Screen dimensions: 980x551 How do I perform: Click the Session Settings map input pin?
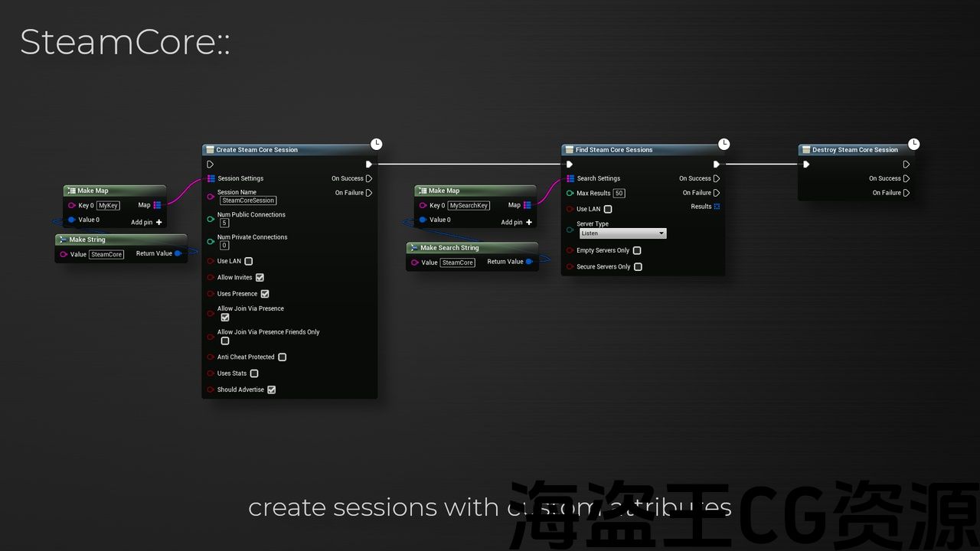[211, 178]
